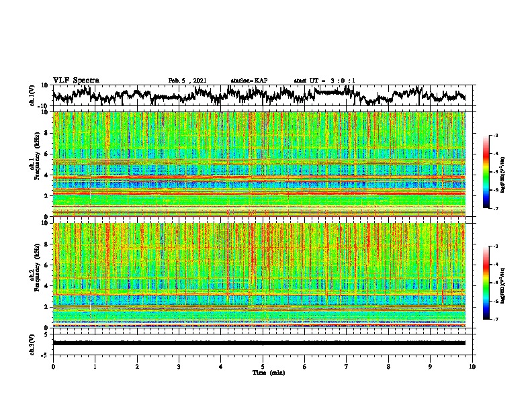Click the "0" tick on the time axis
The image size is (532, 411).
tap(53, 367)
